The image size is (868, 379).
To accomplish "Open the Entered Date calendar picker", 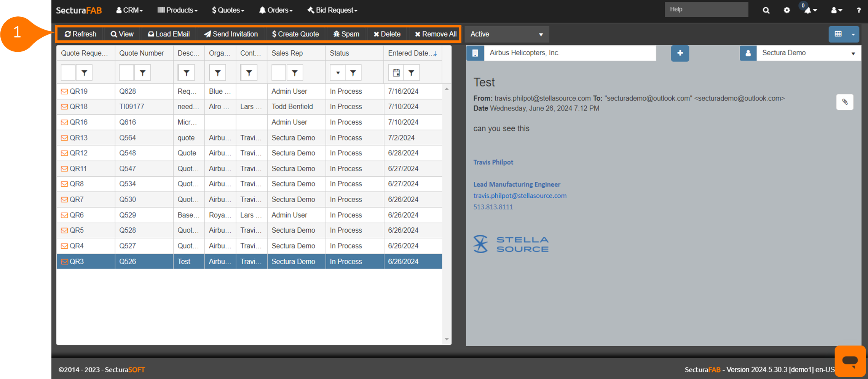I will click(x=396, y=72).
